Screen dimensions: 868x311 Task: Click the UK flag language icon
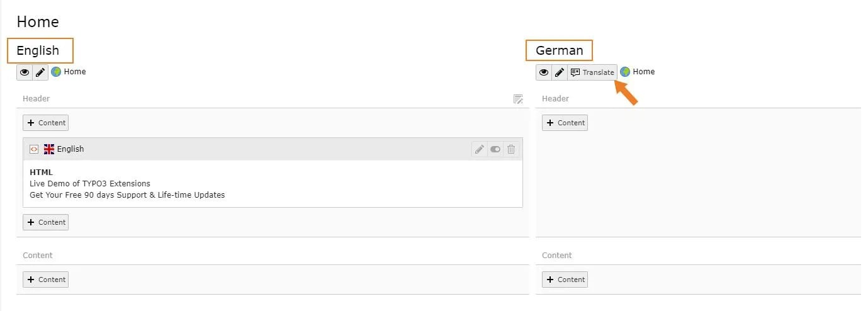point(49,149)
